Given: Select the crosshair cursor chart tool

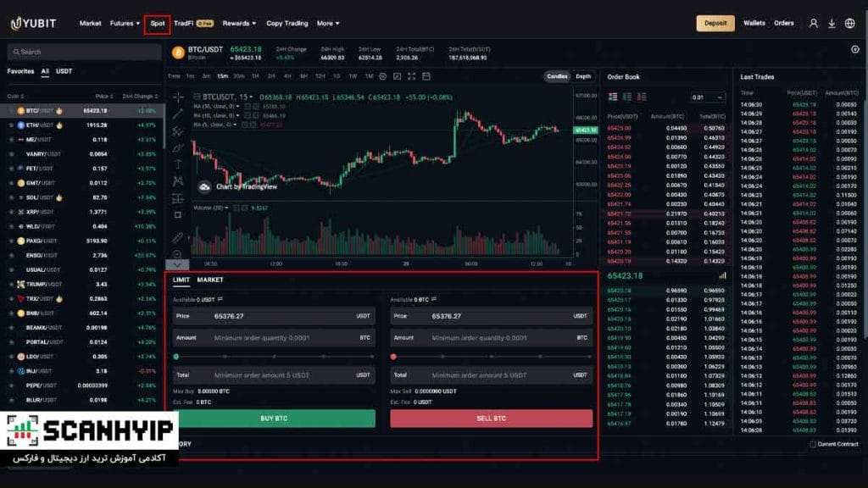Looking at the screenshot, I should tap(178, 97).
